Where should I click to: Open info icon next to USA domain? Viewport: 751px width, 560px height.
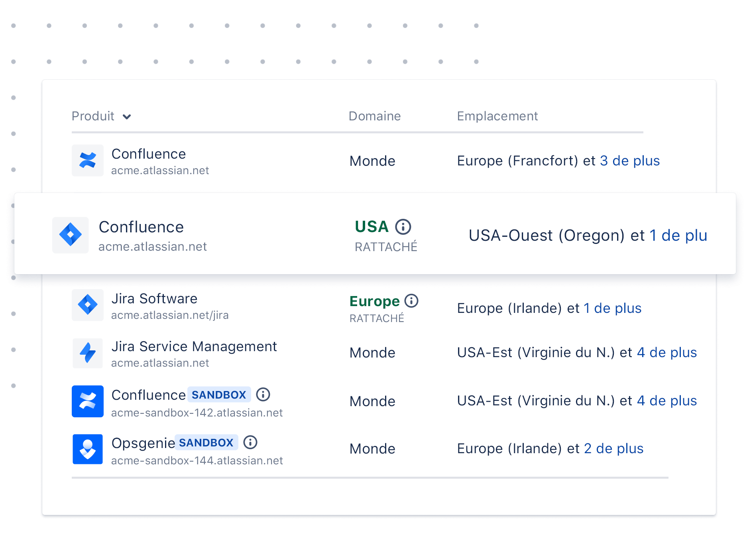click(x=403, y=227)
